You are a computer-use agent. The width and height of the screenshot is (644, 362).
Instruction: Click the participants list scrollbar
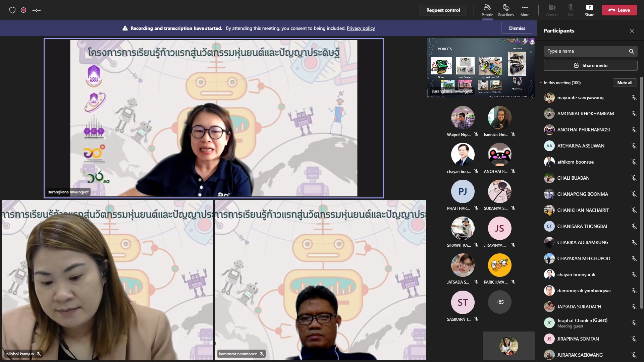coord(641,193)
